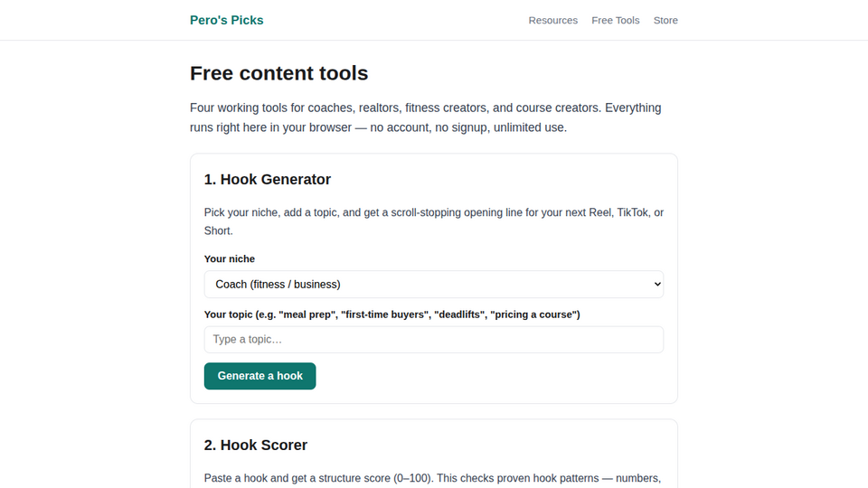Open the Store navigation link
This screenshot has width=868, height=488.
pyautogui.click(x=665, y=21)
